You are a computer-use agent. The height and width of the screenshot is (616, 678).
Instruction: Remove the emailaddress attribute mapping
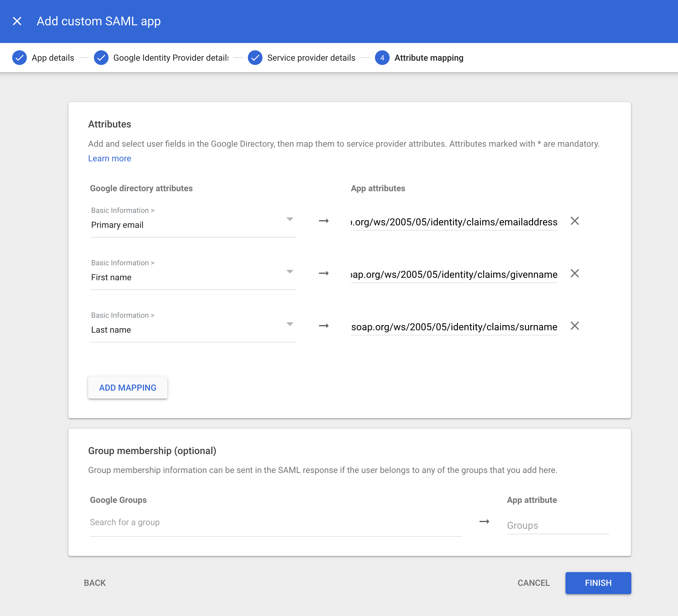tap(575, 221)
